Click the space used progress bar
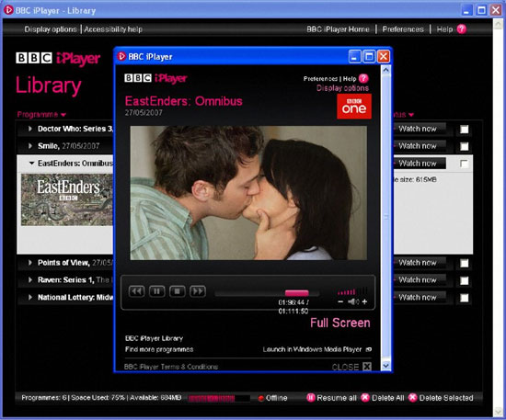506x420 pixels. point(219,399)
